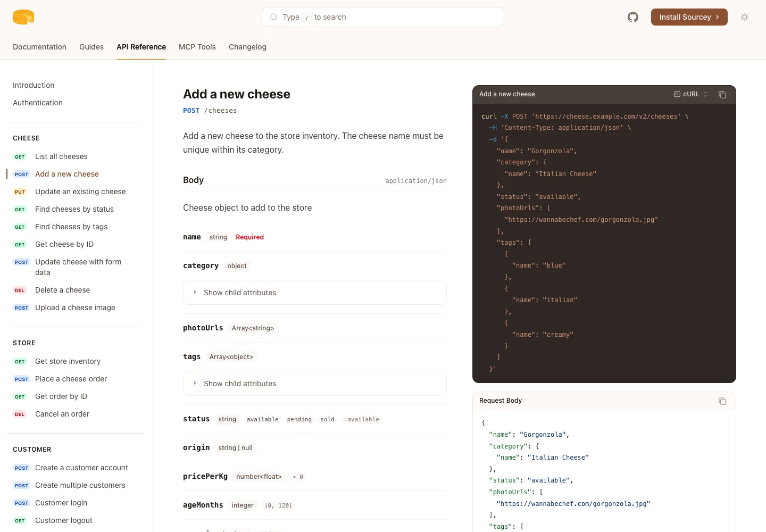The height and width of the screenshot is (532, 766).
Task: Go to Introduction page
Action: click(34, 85)
